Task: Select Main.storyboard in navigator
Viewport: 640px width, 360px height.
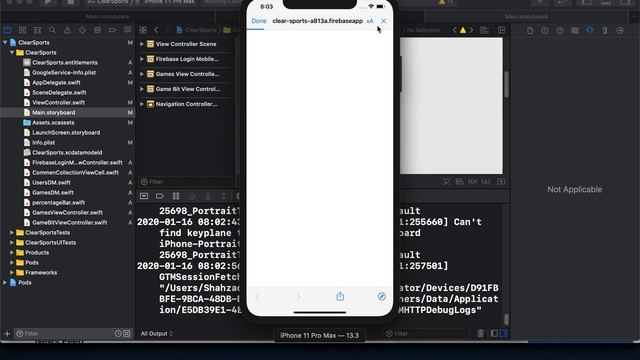Action: point(53,112)
